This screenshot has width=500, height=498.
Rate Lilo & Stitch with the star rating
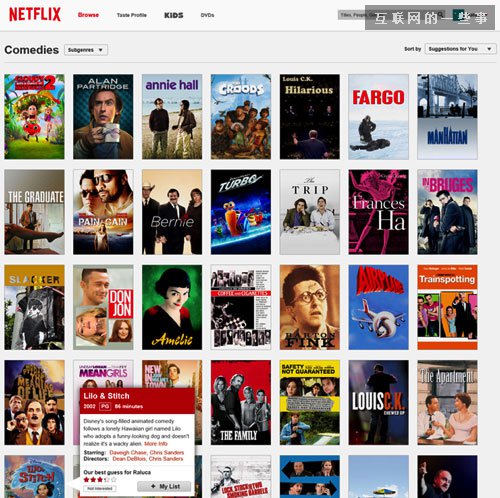point(100,480)
